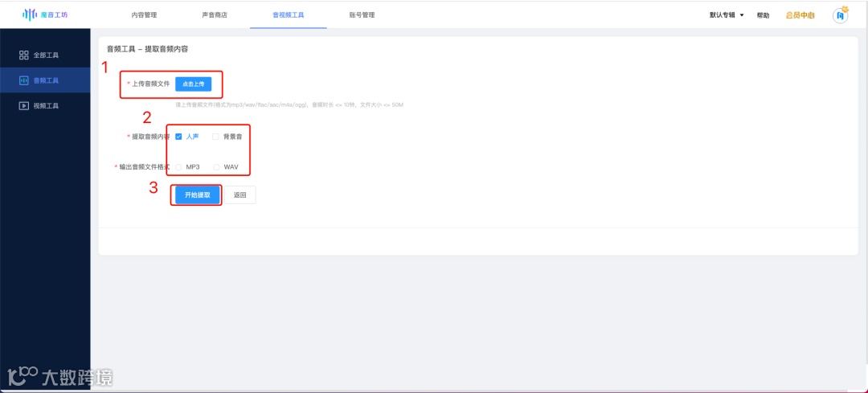Select the MP3 output format

point(178,166)
